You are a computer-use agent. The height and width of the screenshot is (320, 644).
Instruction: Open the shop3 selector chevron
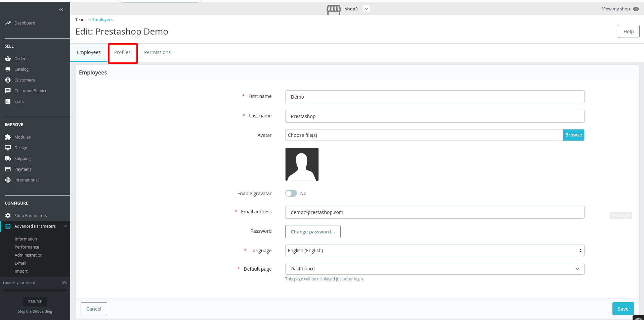366,9
